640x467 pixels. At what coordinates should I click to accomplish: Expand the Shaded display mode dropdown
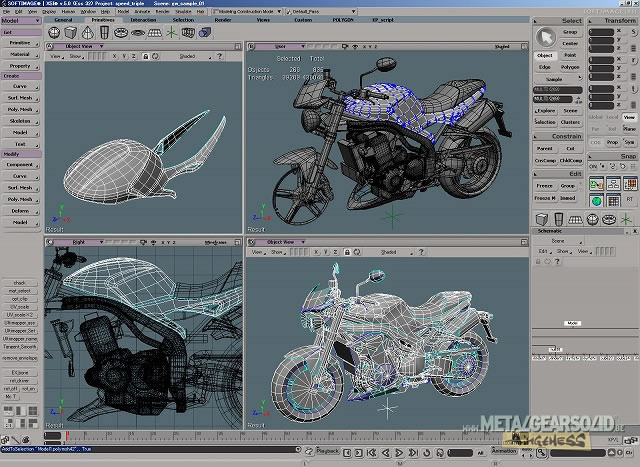coord(191,56)
